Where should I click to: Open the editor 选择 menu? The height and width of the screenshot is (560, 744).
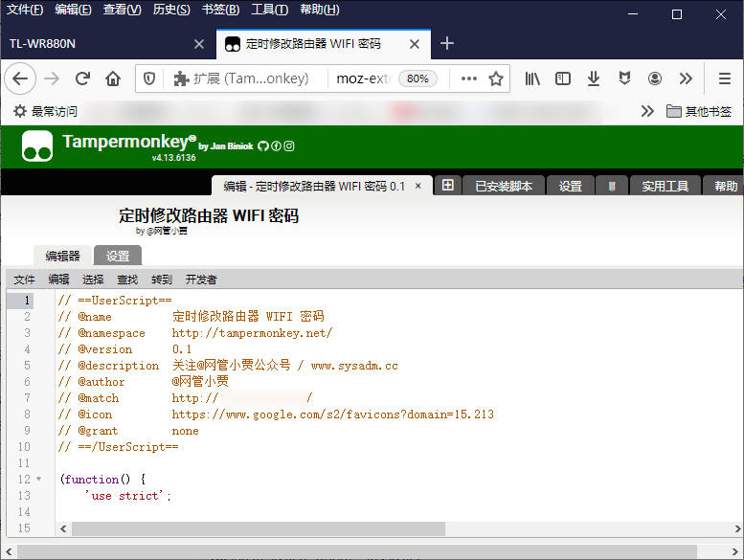pos(93,280)
